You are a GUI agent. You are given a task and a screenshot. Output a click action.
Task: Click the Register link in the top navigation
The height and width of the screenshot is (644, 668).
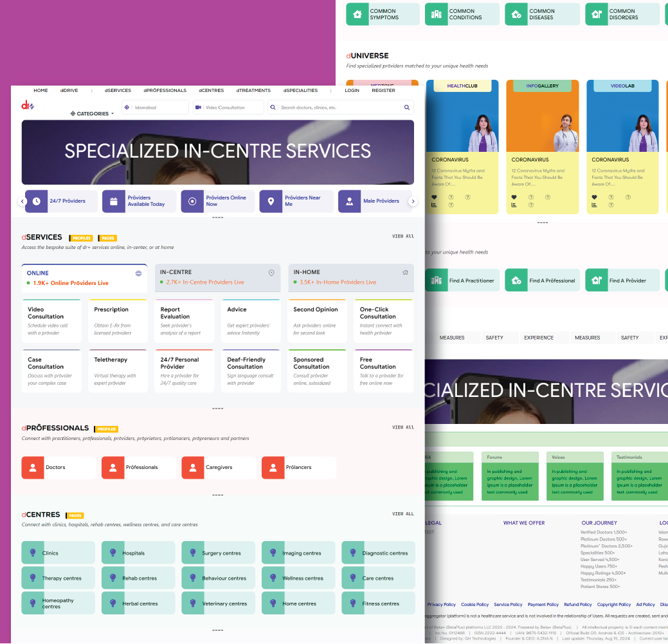pos(383,91)
